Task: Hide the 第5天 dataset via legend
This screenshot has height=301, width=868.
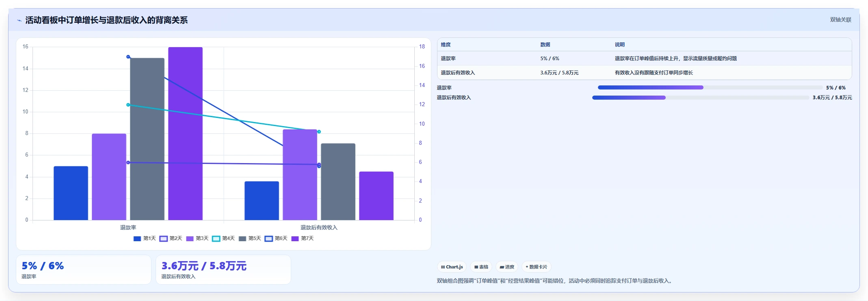Action: 250,238
